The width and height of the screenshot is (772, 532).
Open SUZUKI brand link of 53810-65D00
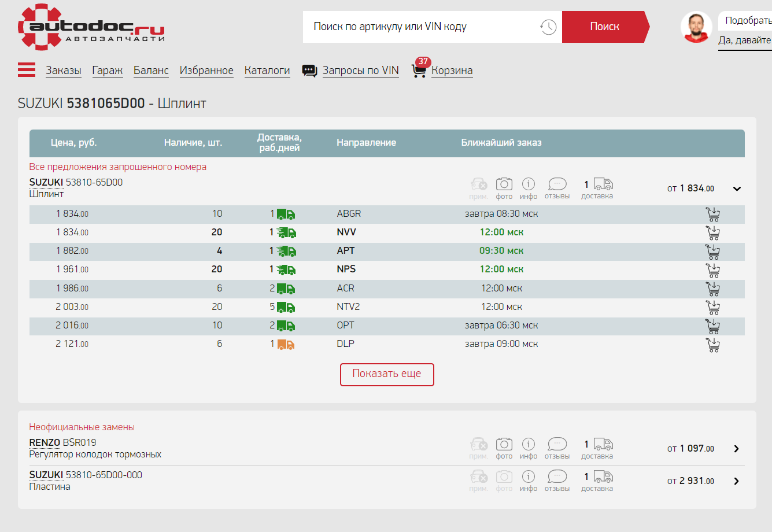point(46,182)
